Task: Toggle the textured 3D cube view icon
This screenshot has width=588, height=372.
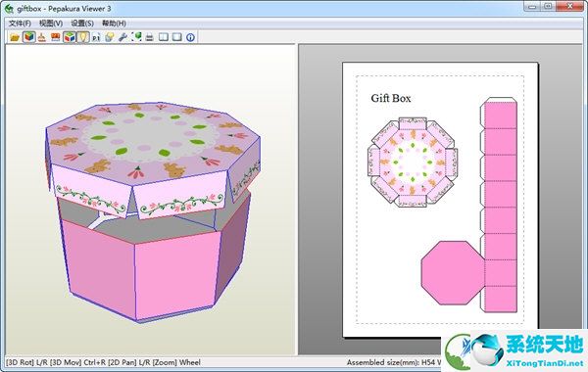Action: (x=28, y=37)
